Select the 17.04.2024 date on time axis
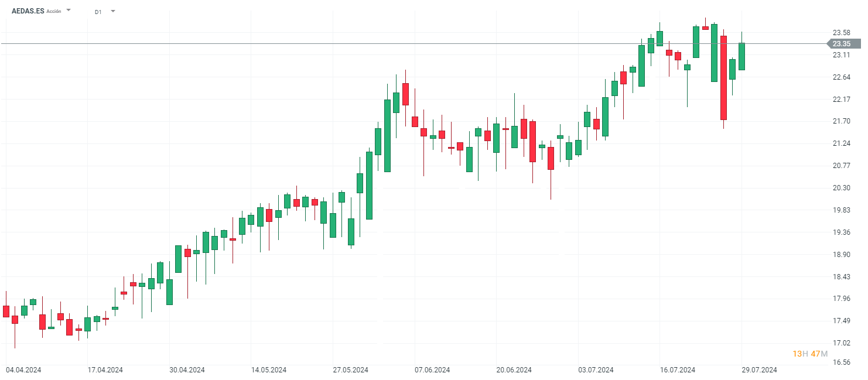 [x=105, y=370]
